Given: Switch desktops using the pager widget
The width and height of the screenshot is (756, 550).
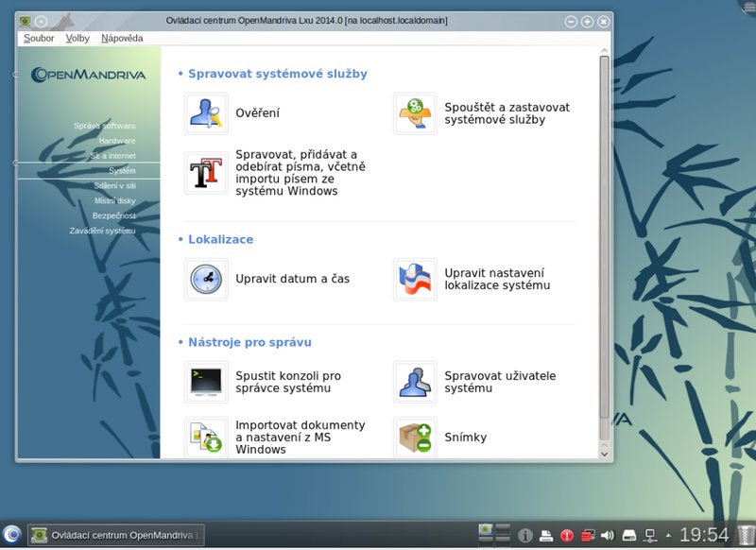Looking at the screenshot, I should tap(494, 535).
